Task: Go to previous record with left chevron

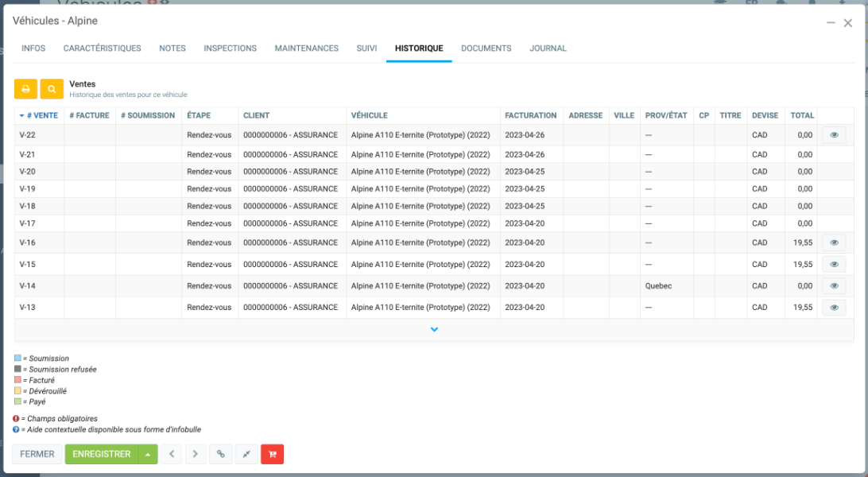Action: tap(171, 454)
